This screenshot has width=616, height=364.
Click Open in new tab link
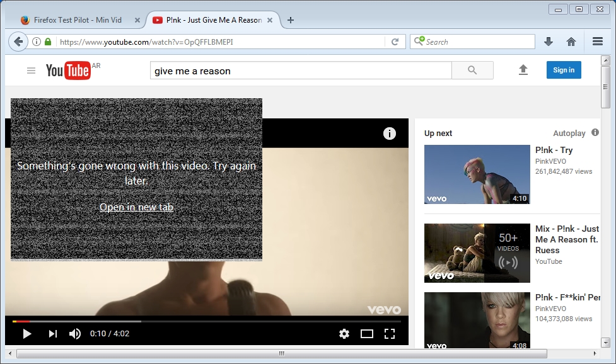pos(136,207)
